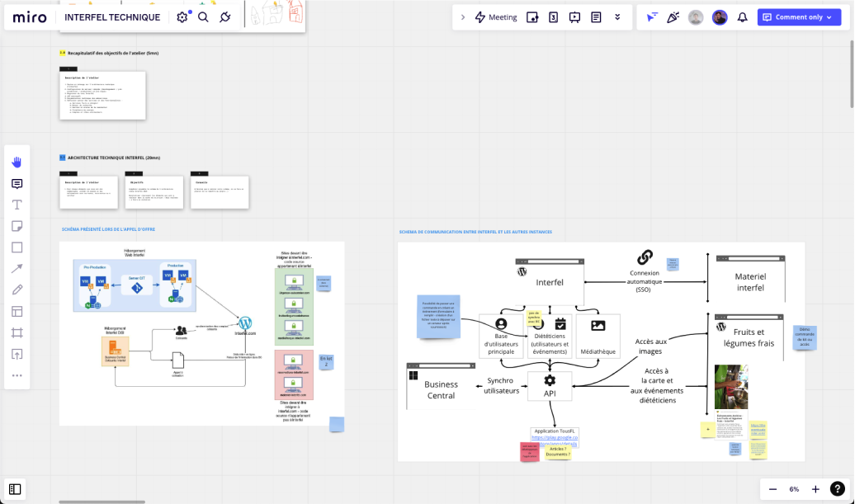Show more tools via three dots
Screen dimensions: 855x504
click(x=17, y=376)
